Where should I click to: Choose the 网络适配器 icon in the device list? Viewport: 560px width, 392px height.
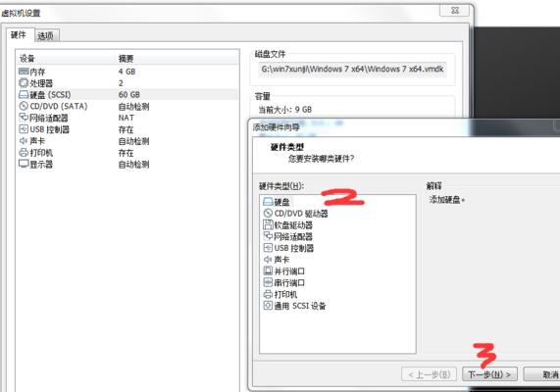coord(24,118)
